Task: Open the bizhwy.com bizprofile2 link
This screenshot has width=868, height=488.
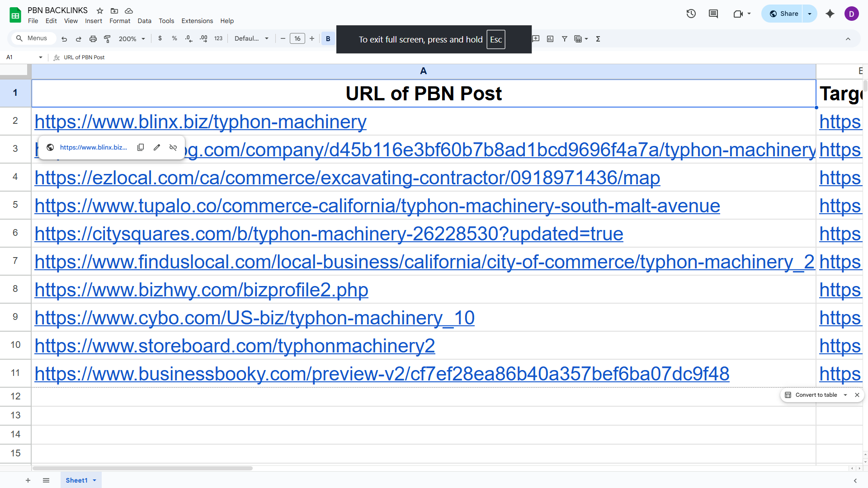Action: pos(201,290)
